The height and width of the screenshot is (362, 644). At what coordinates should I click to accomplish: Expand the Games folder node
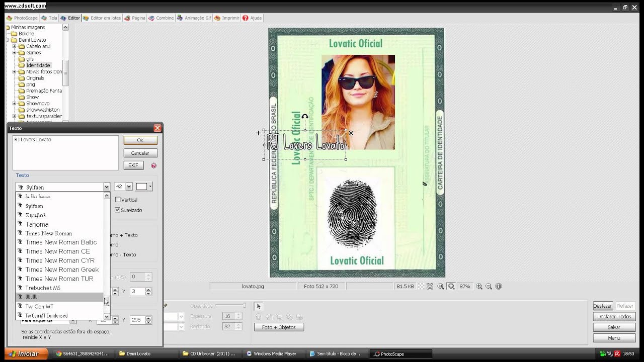pos(15,53)
